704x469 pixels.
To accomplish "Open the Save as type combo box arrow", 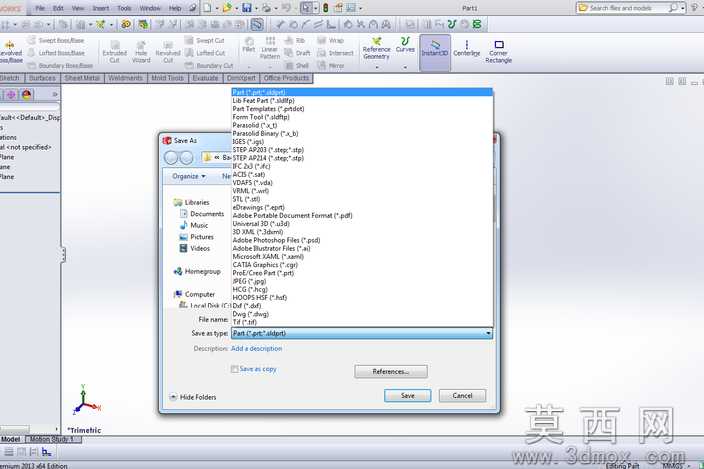I will (488, 333).
